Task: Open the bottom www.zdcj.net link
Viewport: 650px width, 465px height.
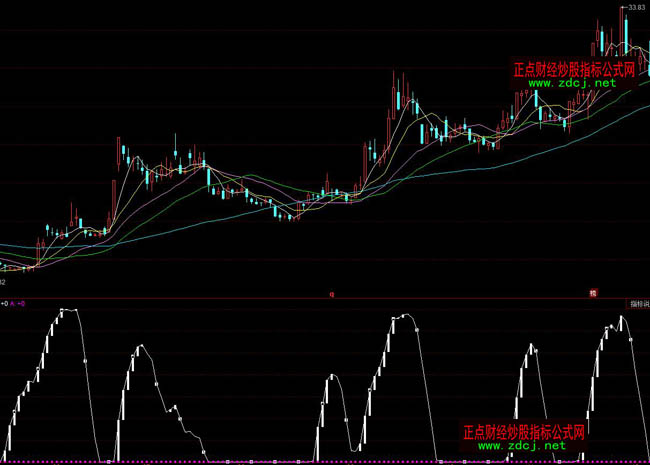Action: (521, 445)
